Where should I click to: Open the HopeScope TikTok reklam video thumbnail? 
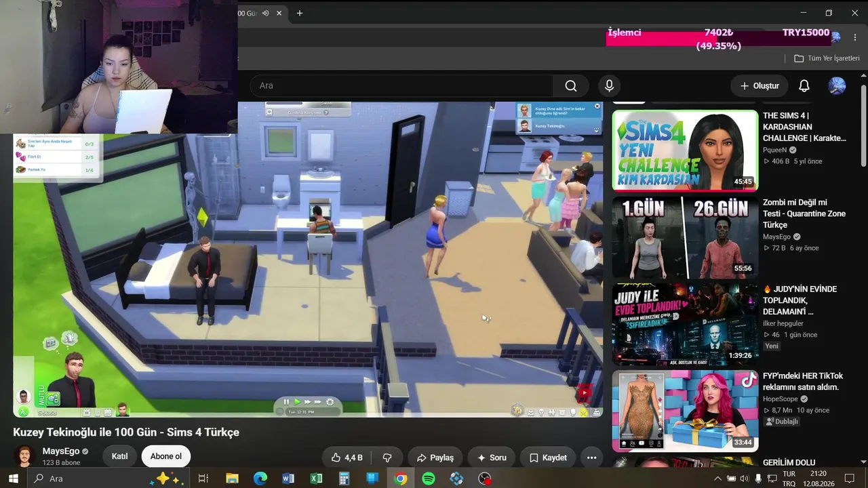685,411
